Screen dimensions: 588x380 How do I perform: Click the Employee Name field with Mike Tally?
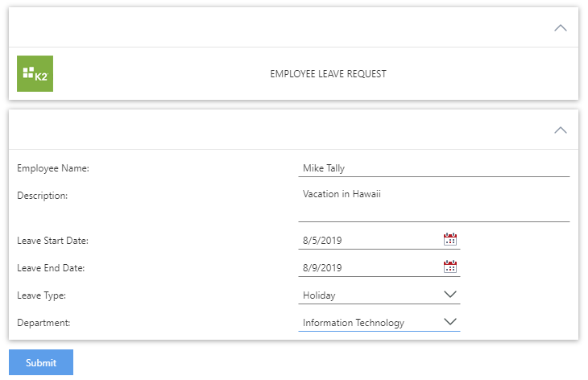point(433,168)
